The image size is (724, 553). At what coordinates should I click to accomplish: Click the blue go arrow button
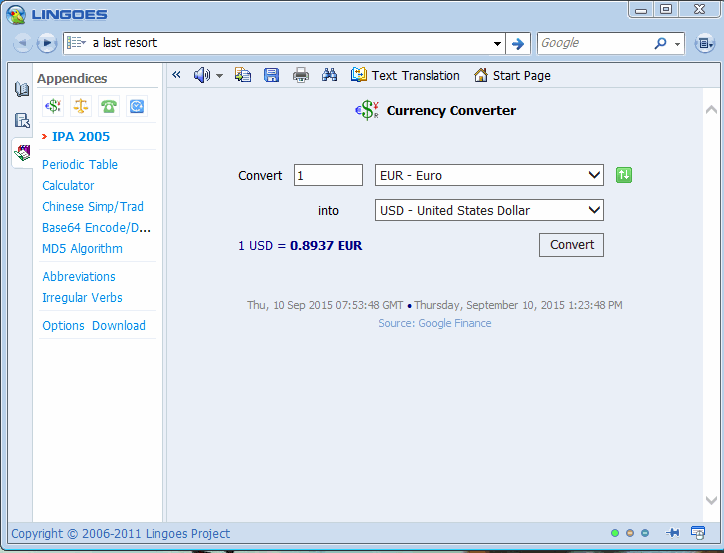pyautogui.click(x=518, y=43)
